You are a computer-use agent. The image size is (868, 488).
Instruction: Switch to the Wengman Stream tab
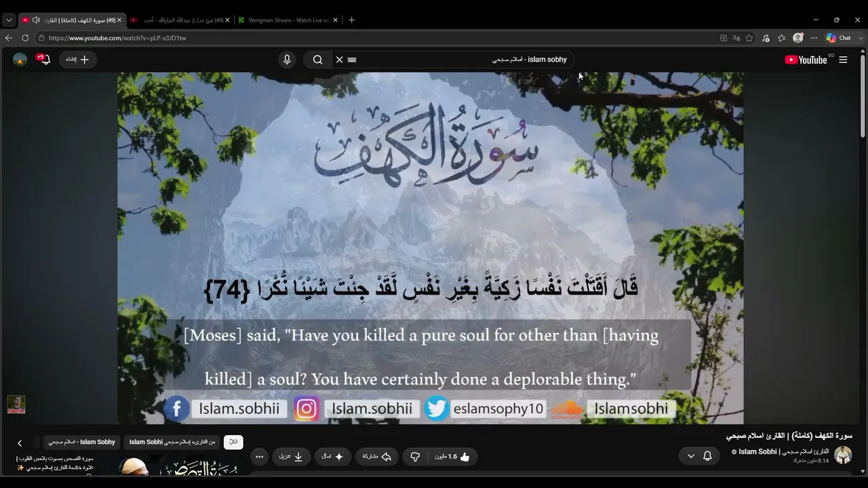tap(289, 20)
